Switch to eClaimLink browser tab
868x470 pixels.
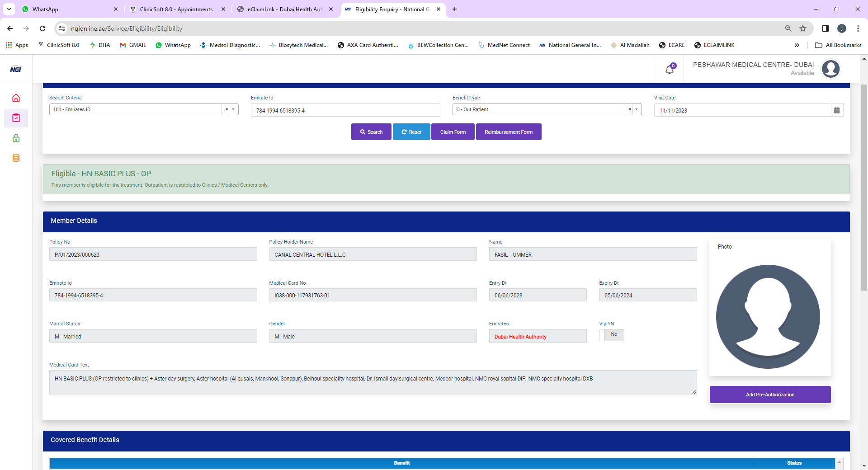[284, 9]
